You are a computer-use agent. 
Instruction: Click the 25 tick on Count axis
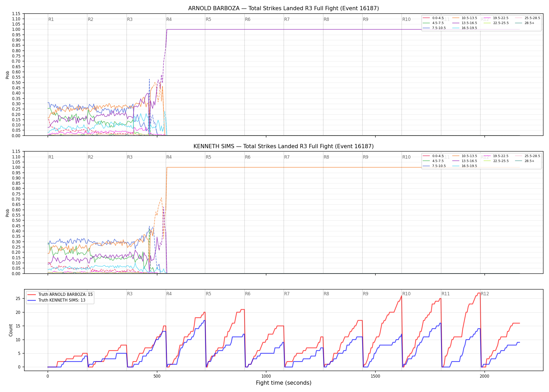(x=18, y=299)
